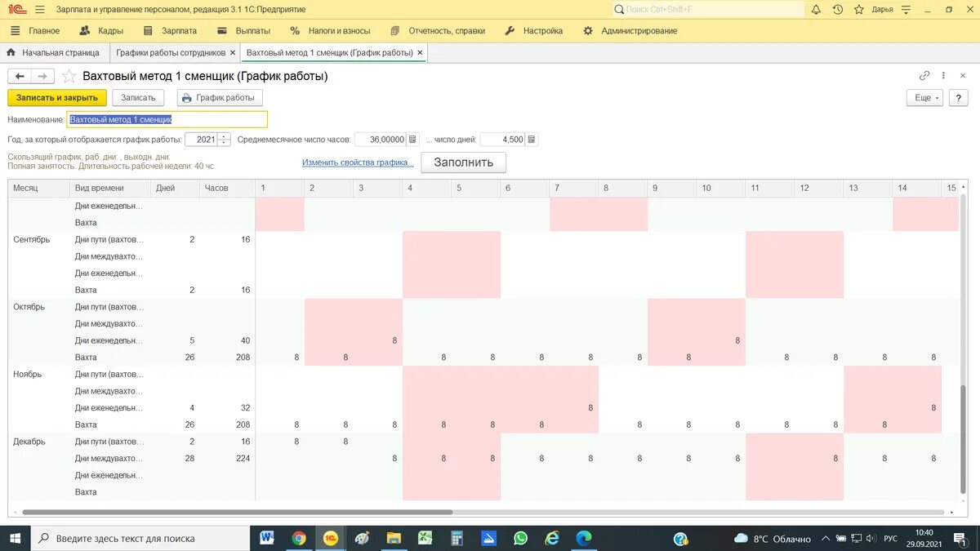
Task: Open the Главное section
Action: pyautogui.click(x=36, y=31)
